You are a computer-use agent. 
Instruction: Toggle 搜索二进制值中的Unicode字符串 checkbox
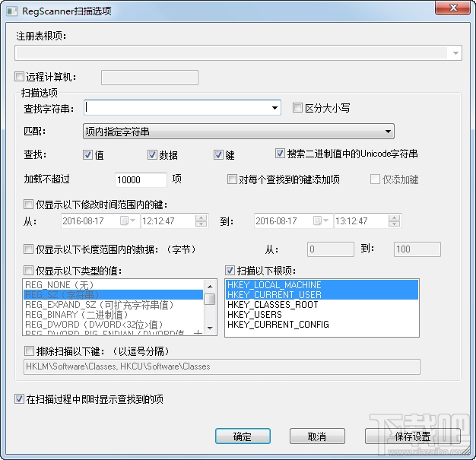tap(280, 154)
